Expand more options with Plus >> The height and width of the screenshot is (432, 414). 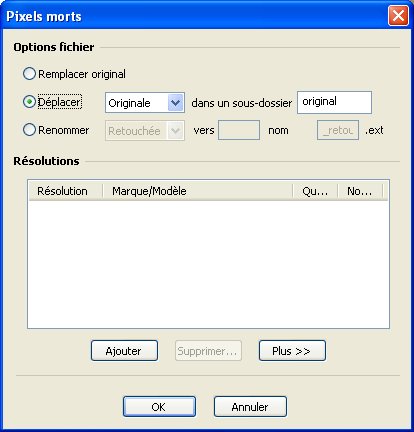click(292, 351)
